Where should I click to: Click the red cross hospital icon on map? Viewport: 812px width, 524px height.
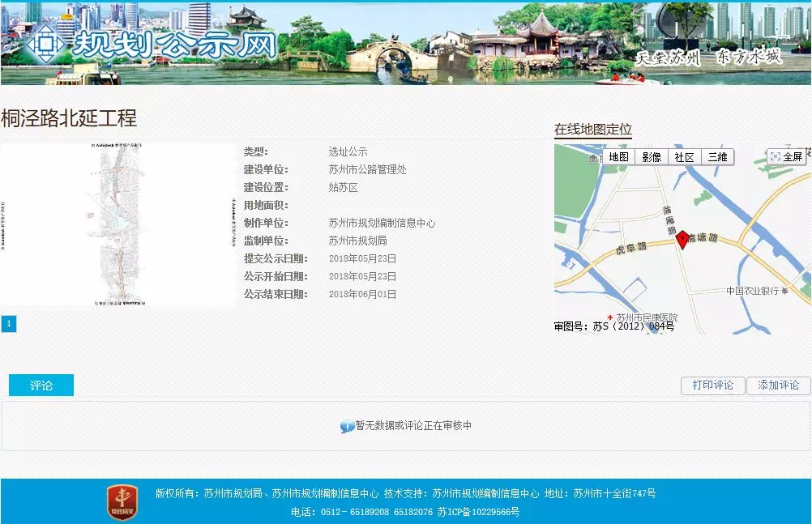click(x=610, y=317)
